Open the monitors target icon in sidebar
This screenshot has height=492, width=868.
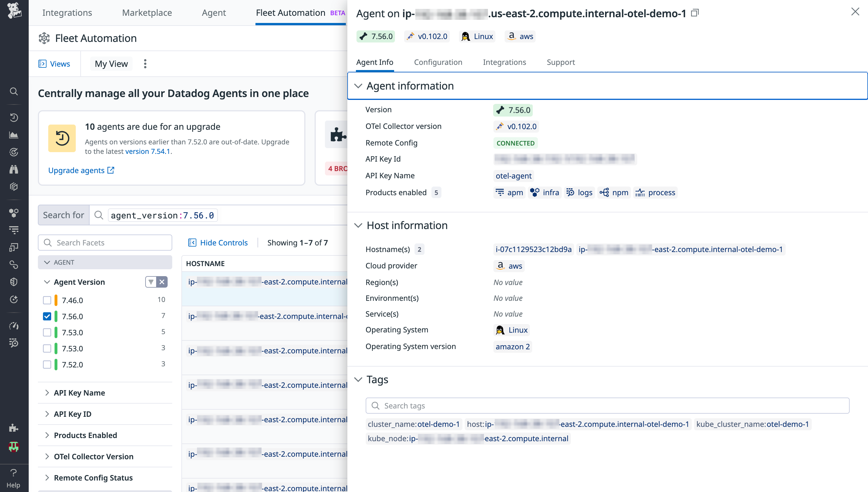pos(14,152)
